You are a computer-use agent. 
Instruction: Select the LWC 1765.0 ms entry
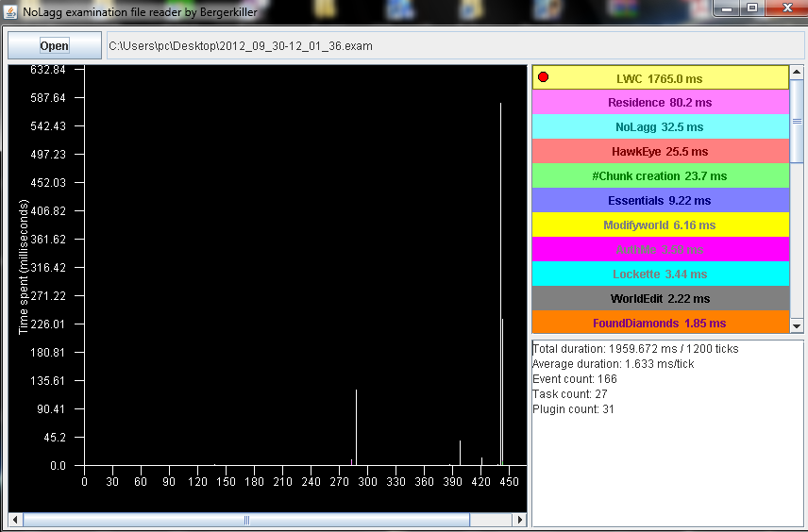(x=660, y=78)
